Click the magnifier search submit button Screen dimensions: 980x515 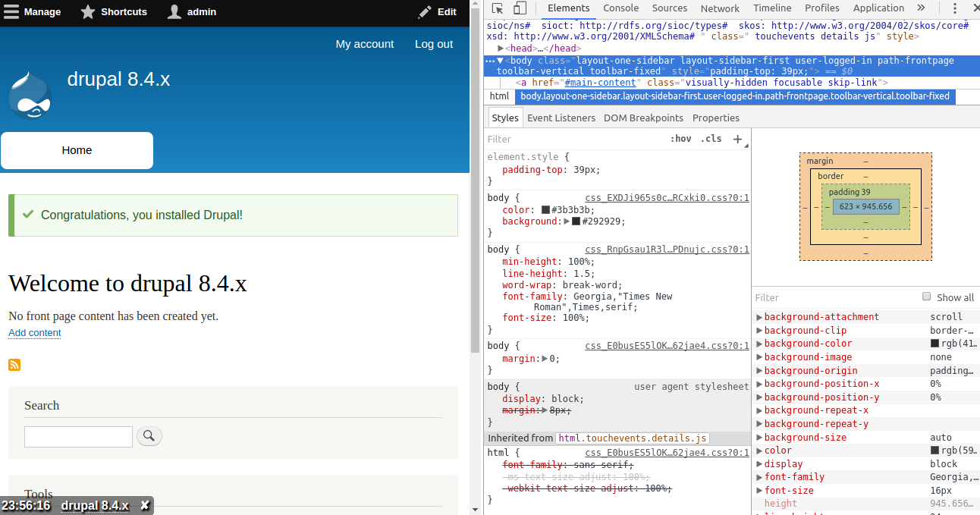(x=149, y=436)
